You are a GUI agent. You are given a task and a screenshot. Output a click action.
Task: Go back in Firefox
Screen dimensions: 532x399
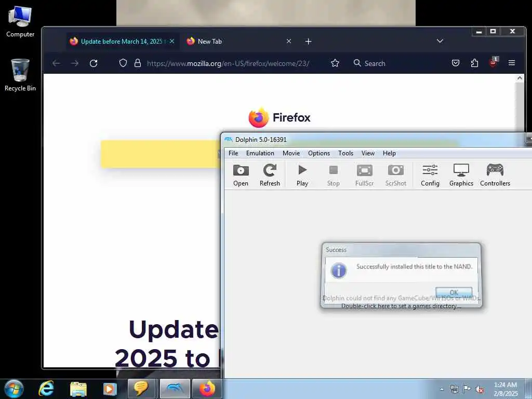pos(56,63)
